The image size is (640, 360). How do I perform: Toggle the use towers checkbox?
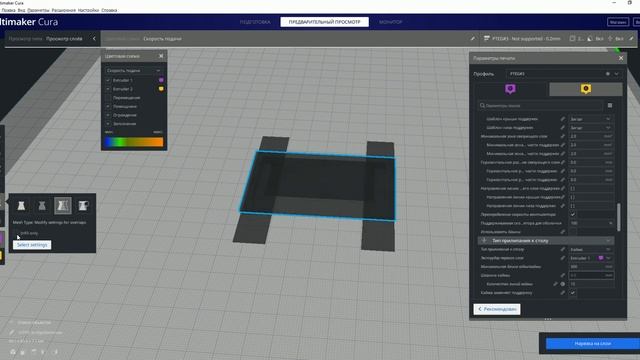click(x=573, y=232)
